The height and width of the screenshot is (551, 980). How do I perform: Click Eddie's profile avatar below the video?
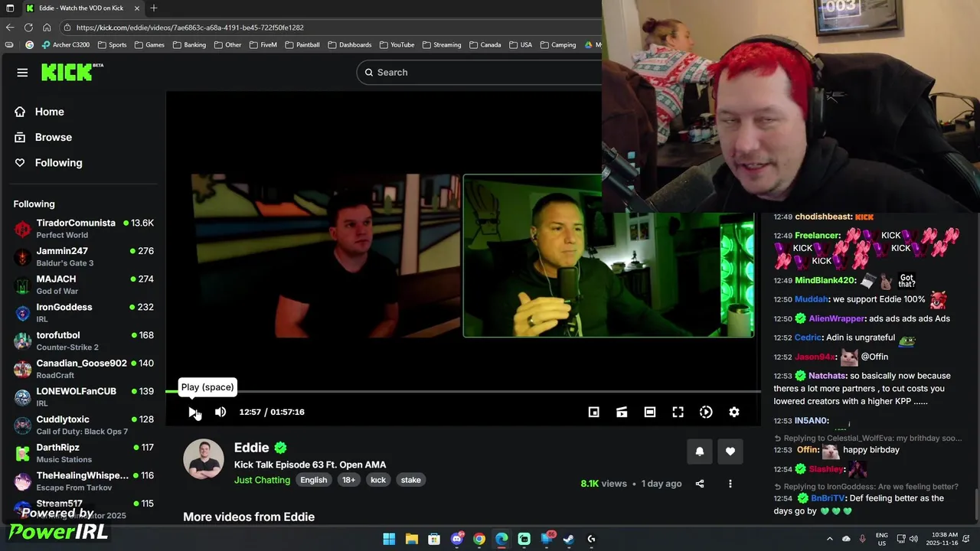[204, 459]
